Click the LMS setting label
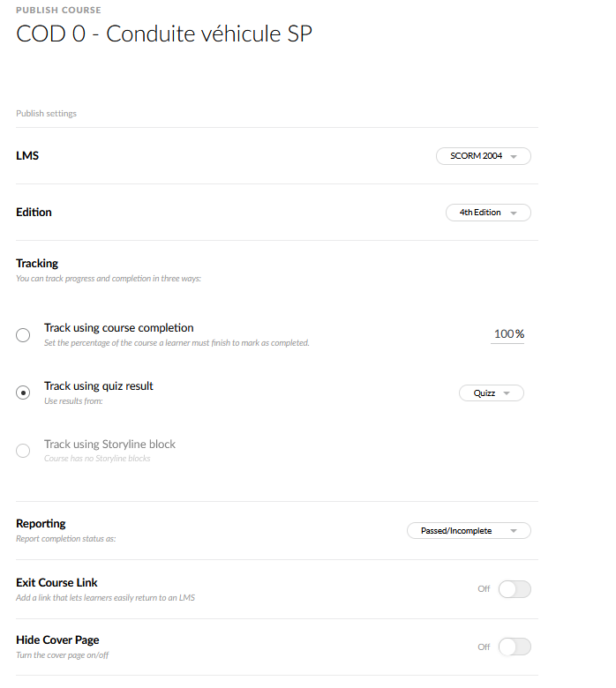Screen dimensions: 616x688 27,156
